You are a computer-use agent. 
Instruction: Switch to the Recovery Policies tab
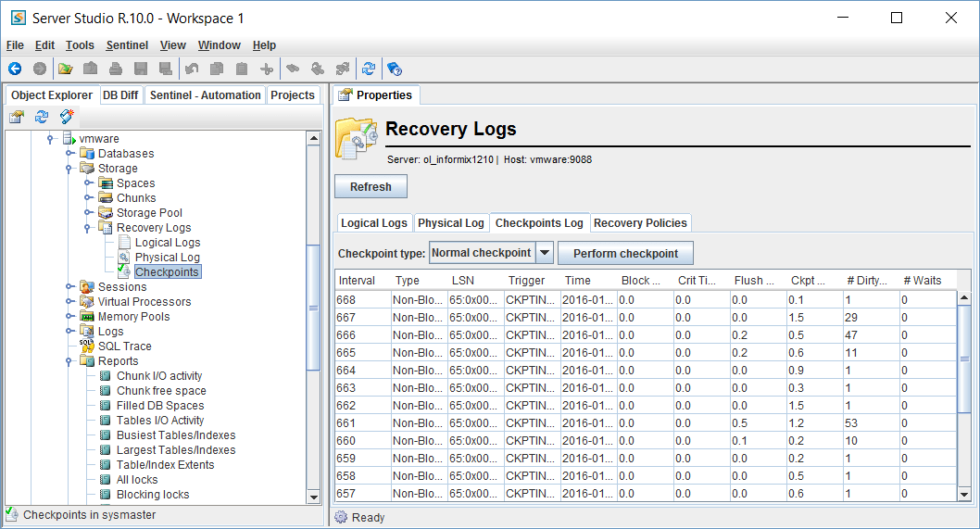640,223
